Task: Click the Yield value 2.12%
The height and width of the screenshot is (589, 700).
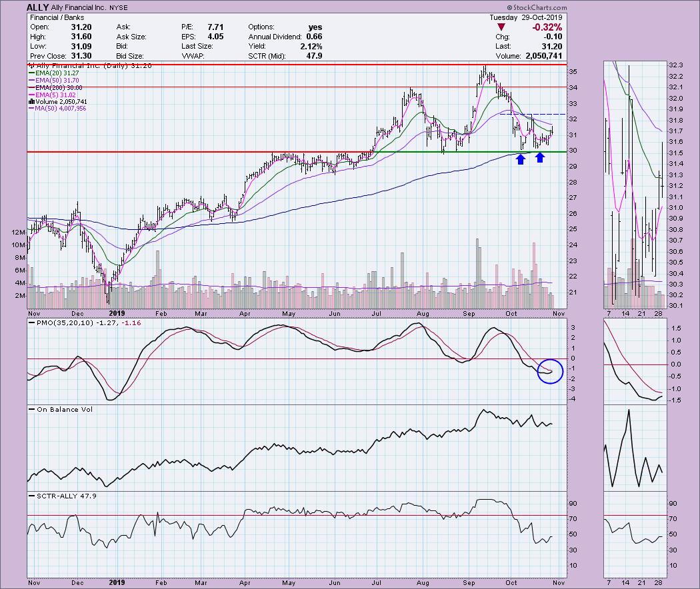Action: (311, 47)
